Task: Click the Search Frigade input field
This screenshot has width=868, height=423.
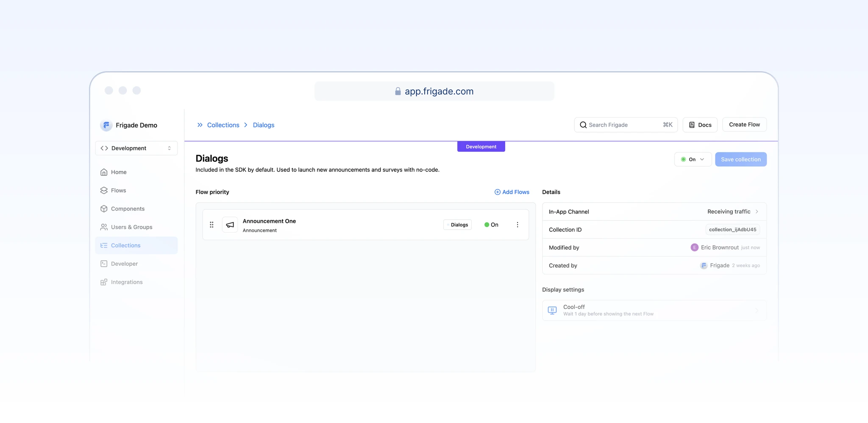Action: pyautogui.click(x=623, y=125)
